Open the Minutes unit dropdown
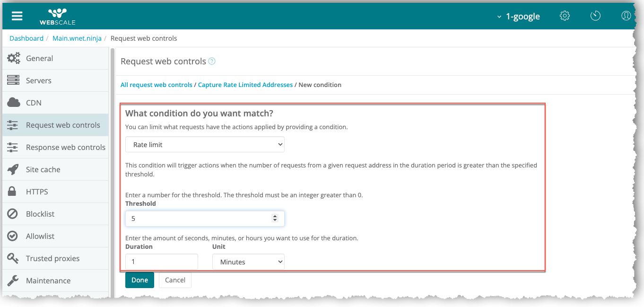This screenshot has height=307, width=644. coord(248,262)
